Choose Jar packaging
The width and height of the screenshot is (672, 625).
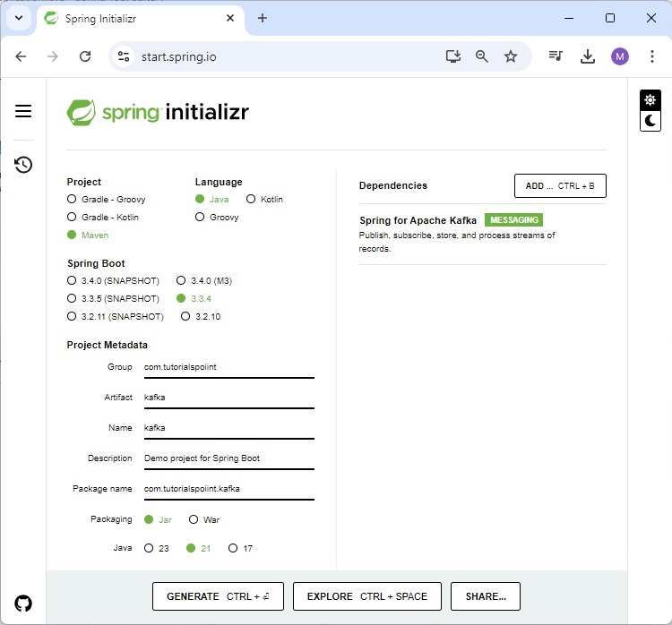(158, 519)
